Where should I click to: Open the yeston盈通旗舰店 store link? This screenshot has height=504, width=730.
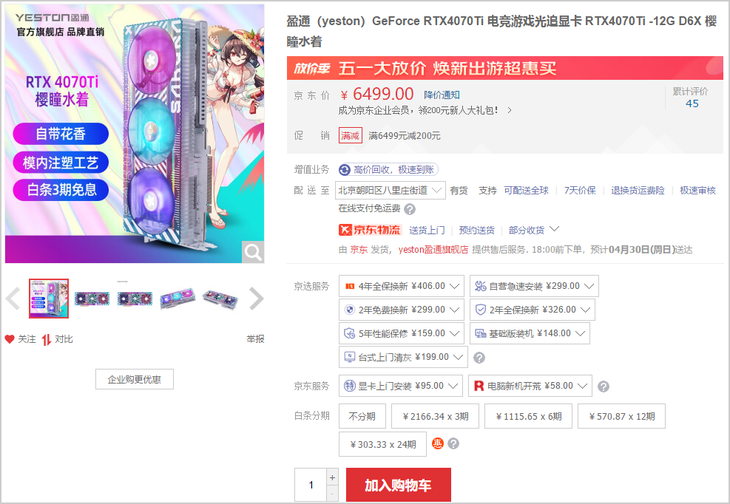(433, 250)
